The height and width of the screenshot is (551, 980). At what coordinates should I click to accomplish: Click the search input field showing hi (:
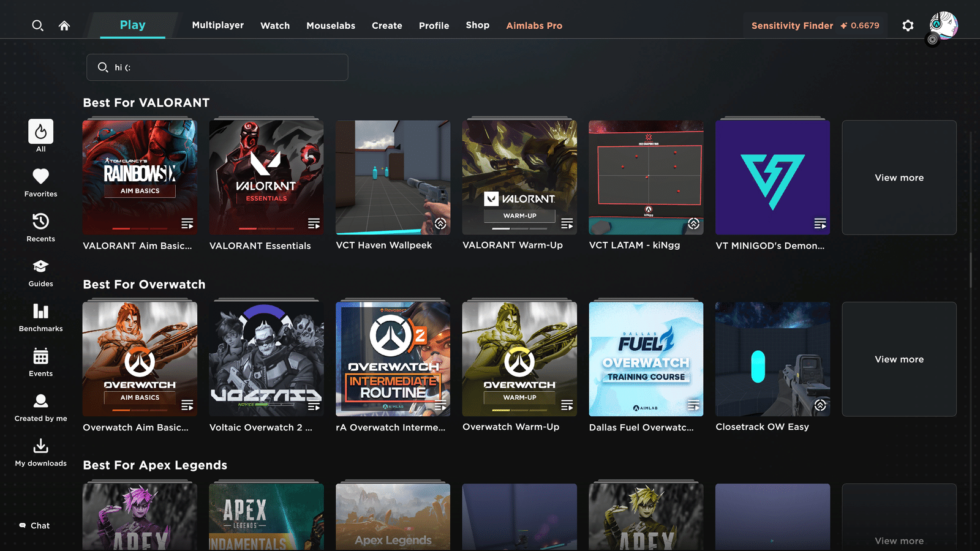point(217,67)
